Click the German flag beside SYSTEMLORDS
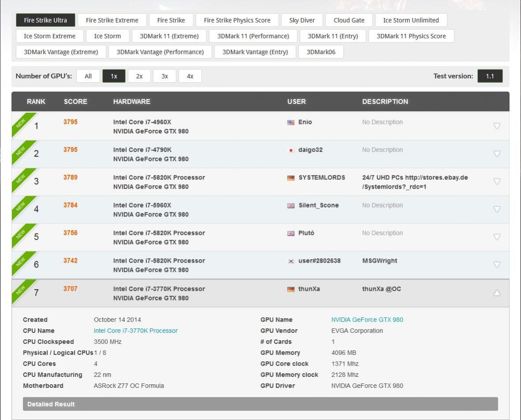The width and height of the screenshot is (521, 420). pyautogui.click(x=291, y=178)
